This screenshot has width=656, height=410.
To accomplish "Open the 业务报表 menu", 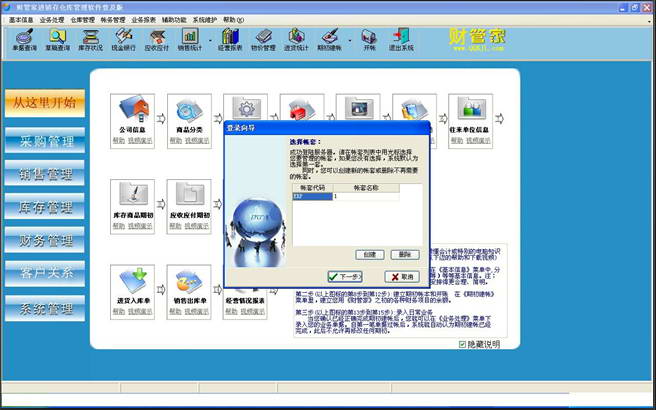I will point(144,20).
